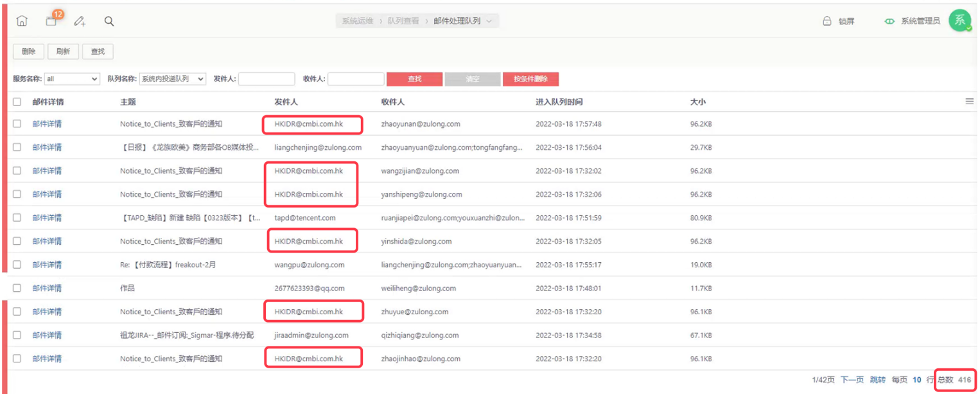This screenshot has width=980, height=394.
Task: Click the magnifier search icon
Action: (109, 21)
